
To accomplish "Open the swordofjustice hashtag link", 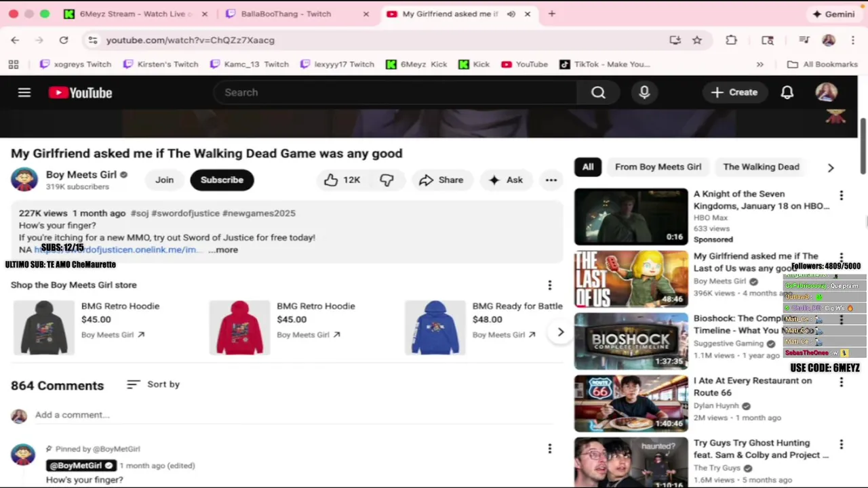I will 185,213.
